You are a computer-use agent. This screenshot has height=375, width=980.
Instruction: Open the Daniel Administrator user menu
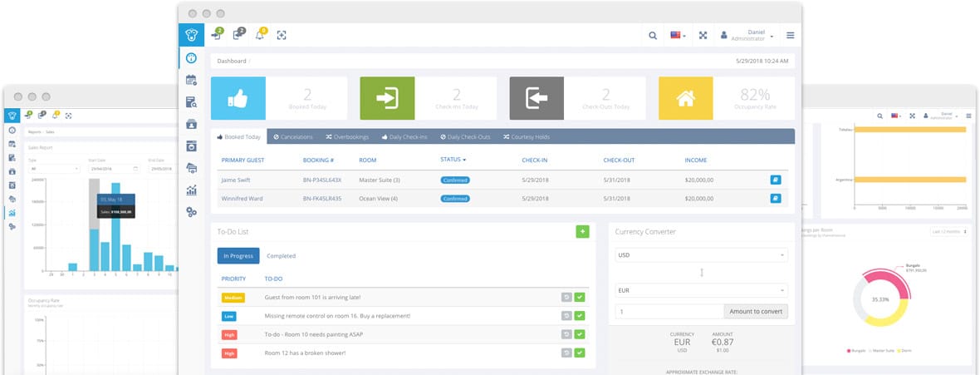[x=747, y=36]
